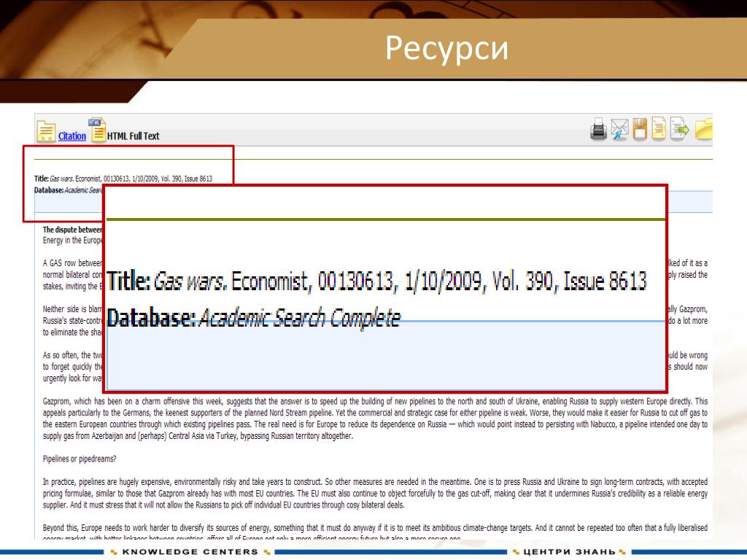Click the paragraph beginning 'In practice, pipelines are hugely'
Screen dimensions: 747x560
coord(375,494)
